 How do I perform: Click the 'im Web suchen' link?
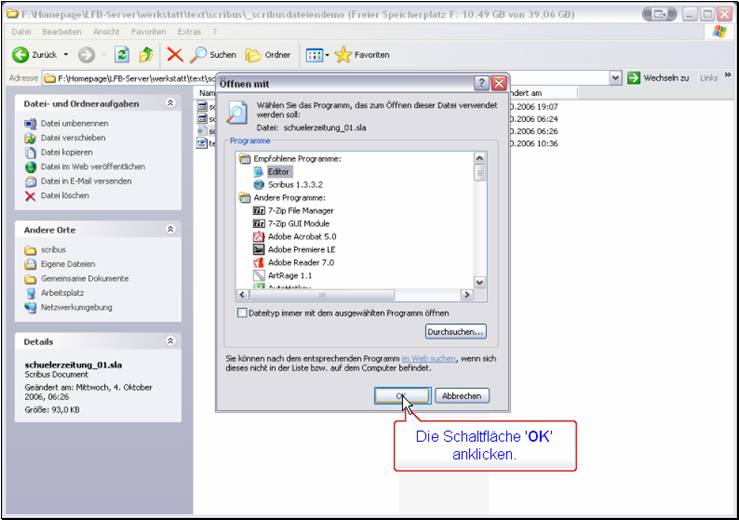coord(429,358)
